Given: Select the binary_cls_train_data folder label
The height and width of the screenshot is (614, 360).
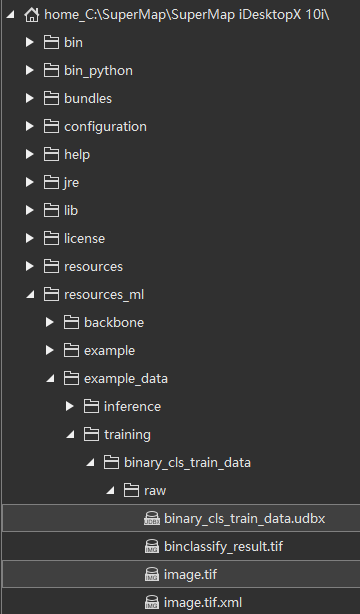Looking at the screenshot, I should pos(187,463).
